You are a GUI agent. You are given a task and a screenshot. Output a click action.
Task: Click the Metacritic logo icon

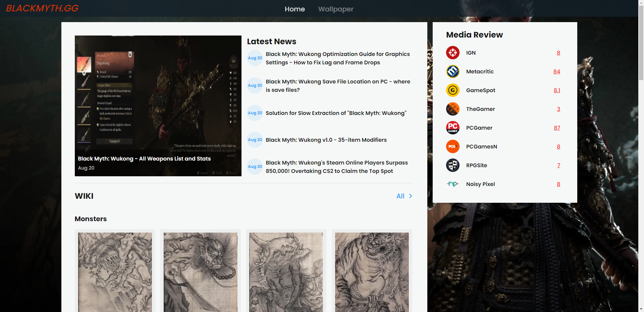click(x=452, y=71)
